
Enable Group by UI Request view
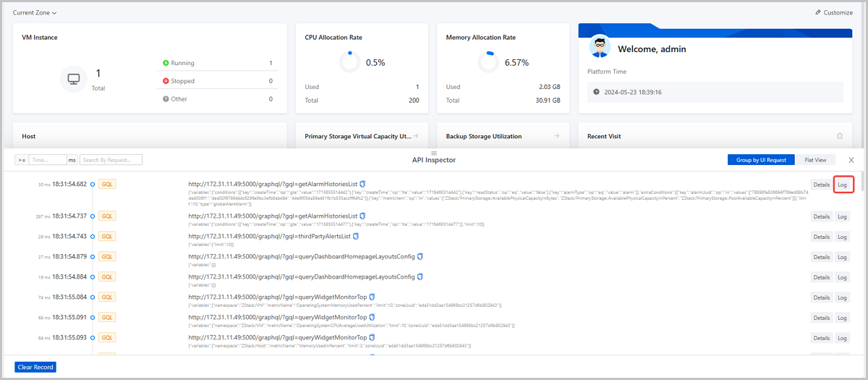pyautogui.click(x=761, y=160)
